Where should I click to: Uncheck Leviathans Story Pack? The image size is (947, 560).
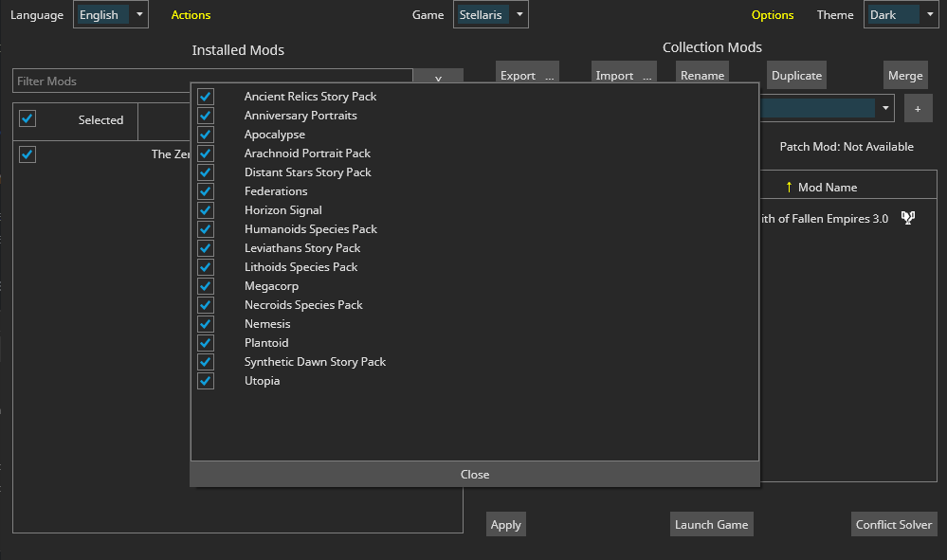tap(206, 248)
